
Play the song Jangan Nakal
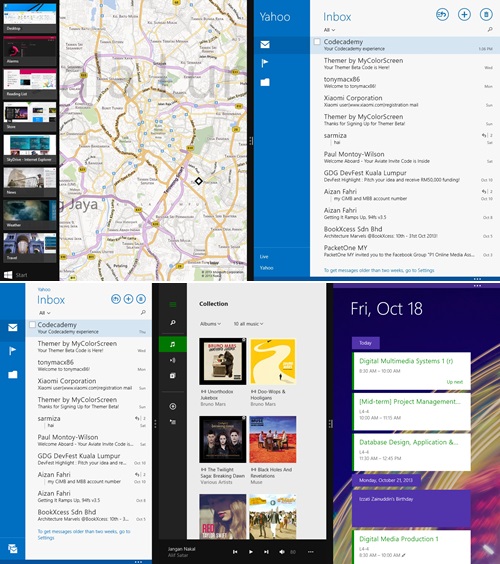[x=251, y=552]
